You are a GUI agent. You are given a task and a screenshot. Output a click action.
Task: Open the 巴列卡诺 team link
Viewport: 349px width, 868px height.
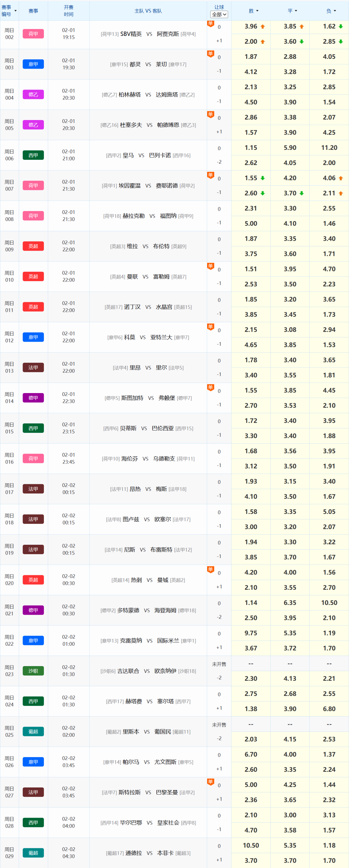point(160,155)
